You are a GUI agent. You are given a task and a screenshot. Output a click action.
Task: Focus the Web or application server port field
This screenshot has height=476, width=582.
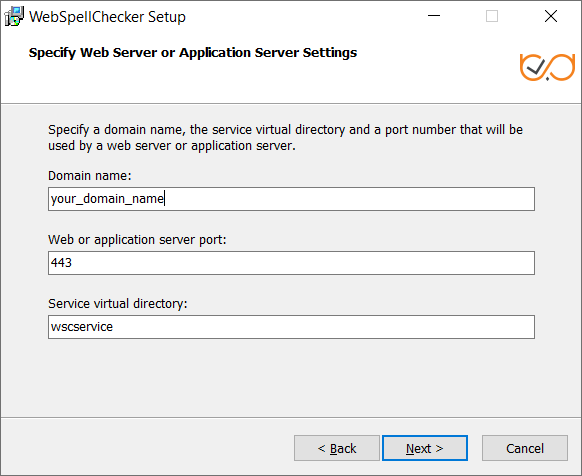click(x=291, y=263)
